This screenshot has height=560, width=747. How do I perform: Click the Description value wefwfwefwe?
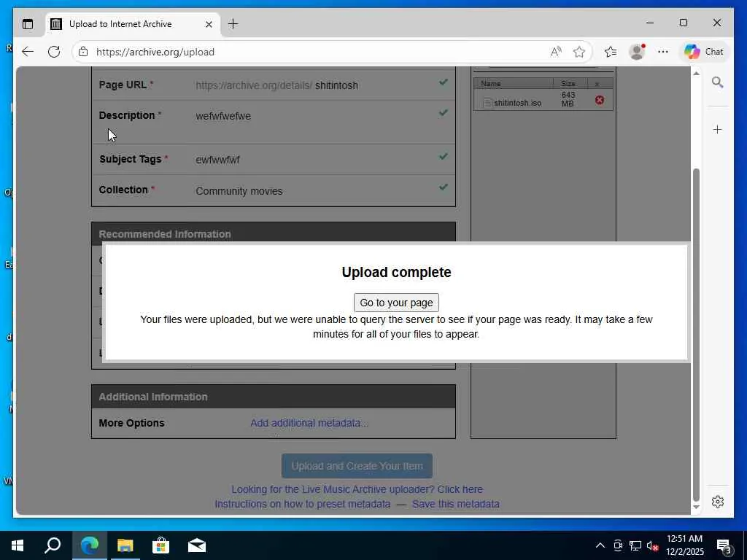click(223, 116)
